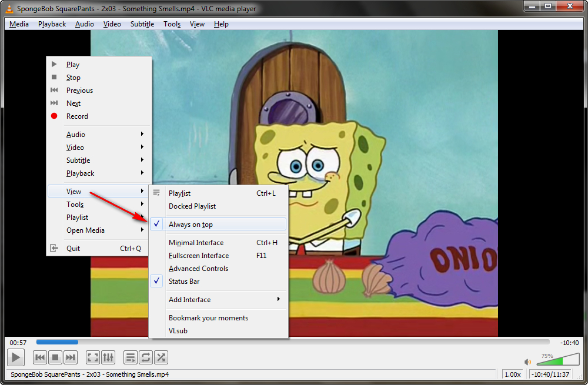Expand the Open Media submenu
The image size is (588, 385).
(85, 230)
